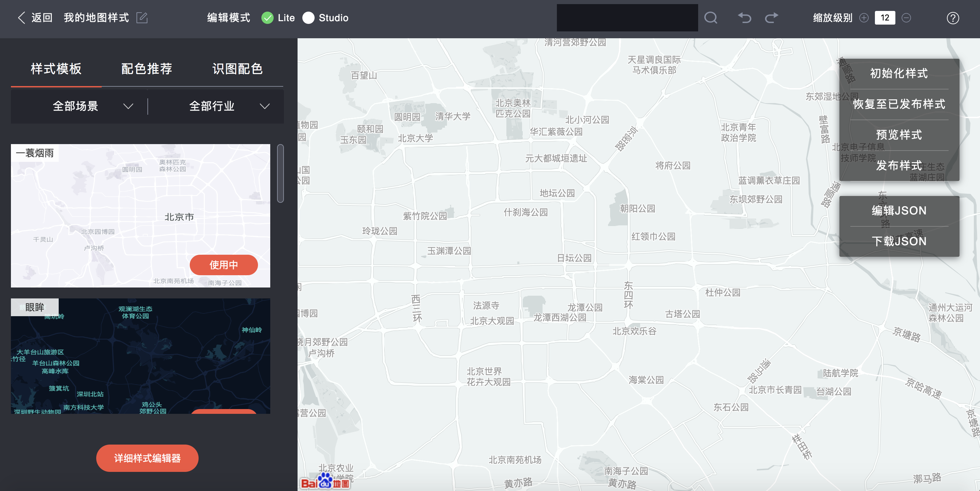Click 清华大学 label on map
Image resolution: width=980 pixels, height=491 pixels.
click(x=453, y=116)
